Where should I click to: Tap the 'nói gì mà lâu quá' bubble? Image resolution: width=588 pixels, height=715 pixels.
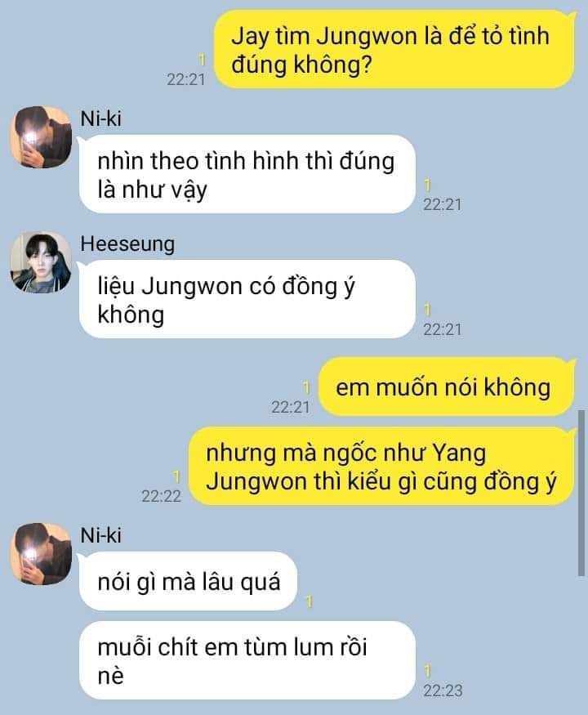click(188, 581)
